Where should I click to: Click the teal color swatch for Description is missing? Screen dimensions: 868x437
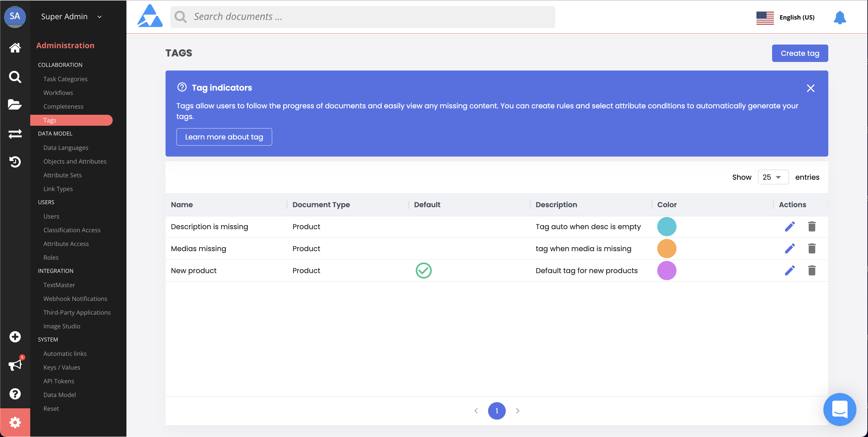pos(666,226)
